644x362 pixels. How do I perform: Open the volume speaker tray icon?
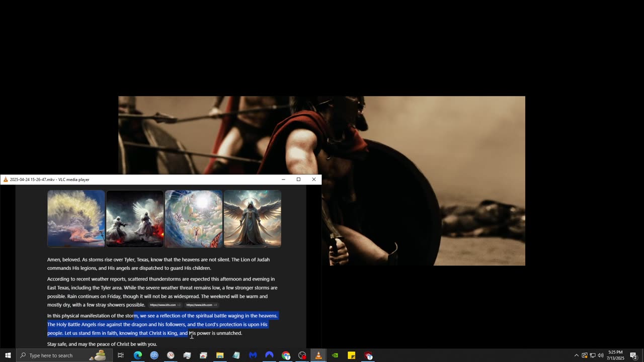click(601, 355)
